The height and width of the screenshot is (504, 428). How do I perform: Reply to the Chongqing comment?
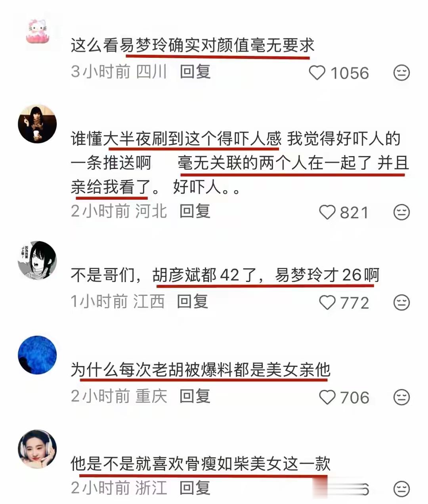[195, 396]
